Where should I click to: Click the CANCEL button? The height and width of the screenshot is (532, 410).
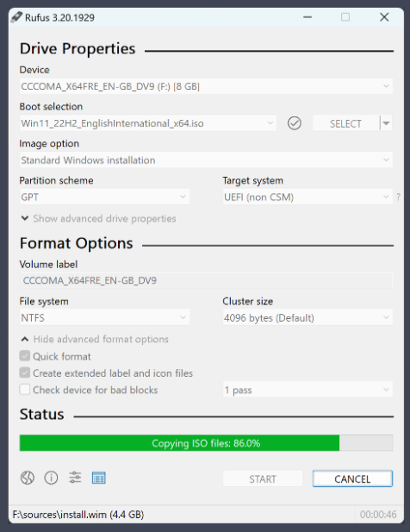pyautogui.click(x=352, y=479)
